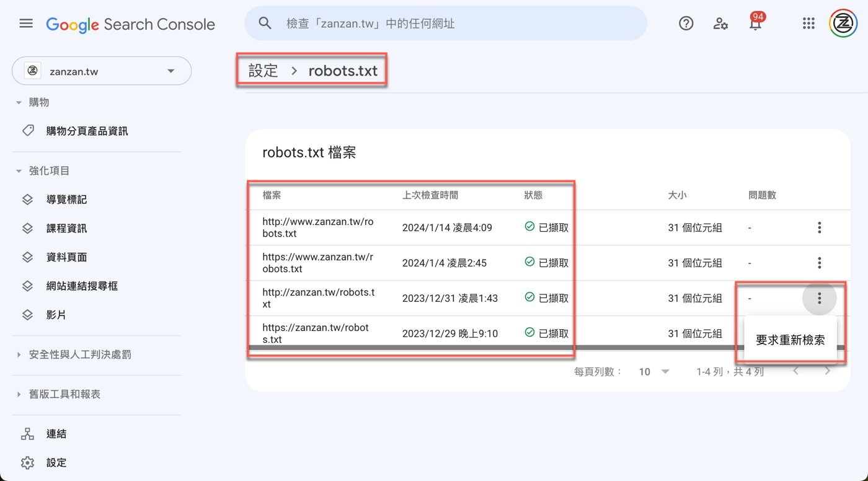Viewport: 868px width, 481px height.
Task: Click the Google Search Console logo
Action: pyautogui.click(x=130, y=24)
